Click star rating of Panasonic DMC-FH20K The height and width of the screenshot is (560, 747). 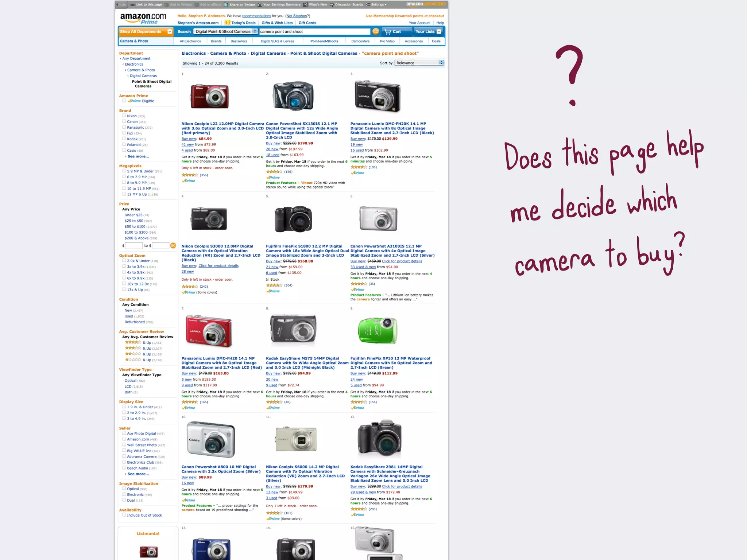point(359,167)
